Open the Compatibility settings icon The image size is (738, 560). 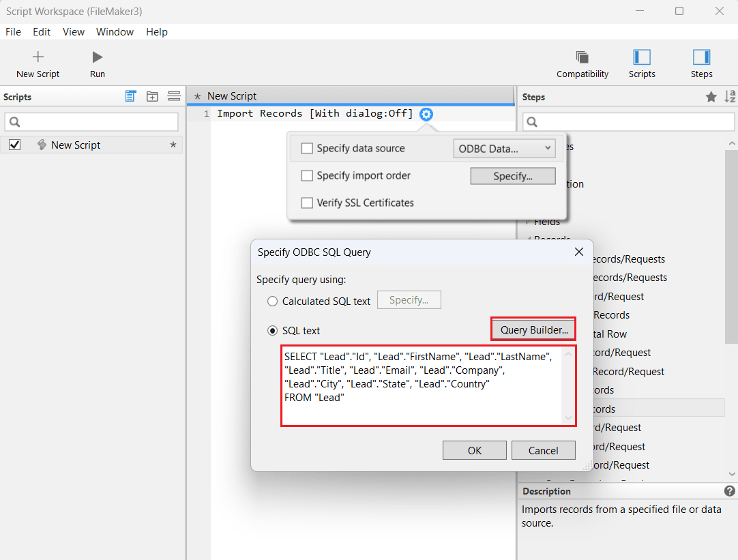tap(582, 57)
